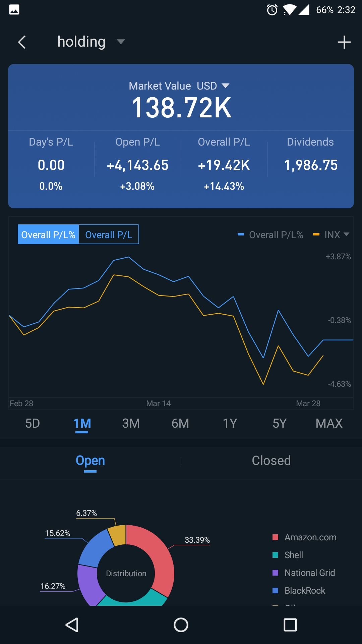Viewport: 362px width, 644px height.
Task: Tap the Distribution donut chart center
Action: coord(126,573)
